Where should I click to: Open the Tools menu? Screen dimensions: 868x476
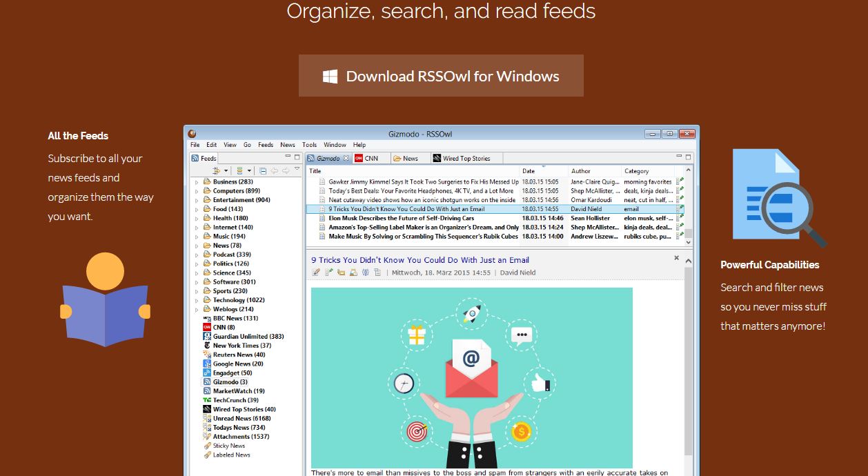pyautogui.click(x=310, y=145)
